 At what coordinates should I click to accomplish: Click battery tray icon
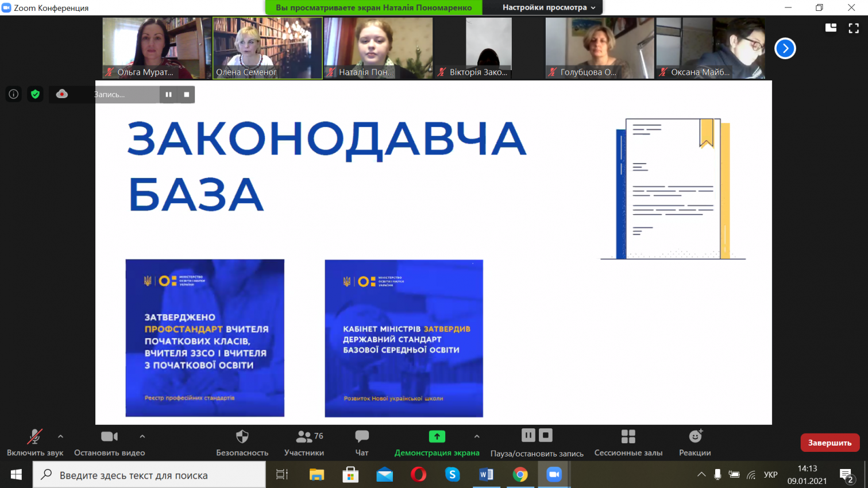pyautogui.click(x=734, y=475)
